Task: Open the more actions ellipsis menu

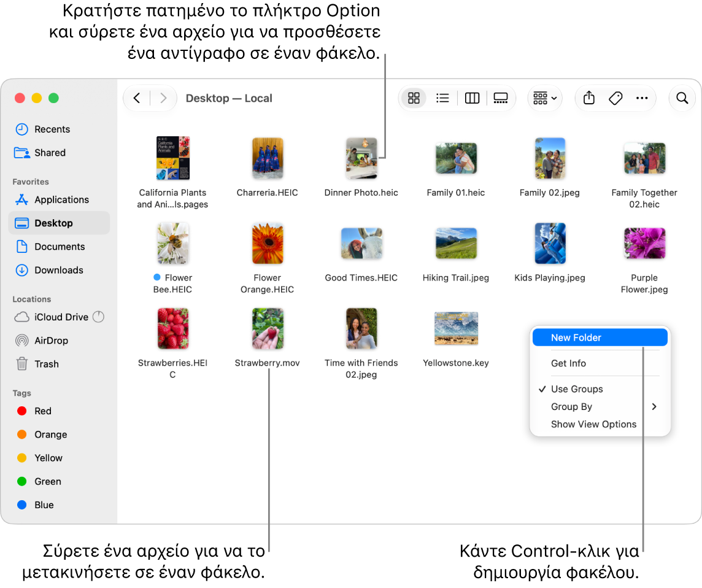Action: tap(642, 98)
